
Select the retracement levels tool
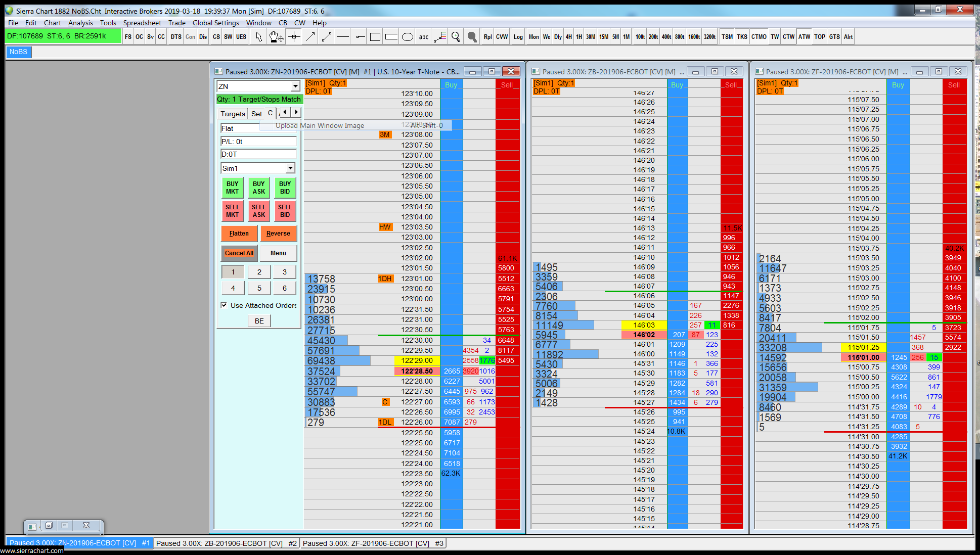[440, 37]
